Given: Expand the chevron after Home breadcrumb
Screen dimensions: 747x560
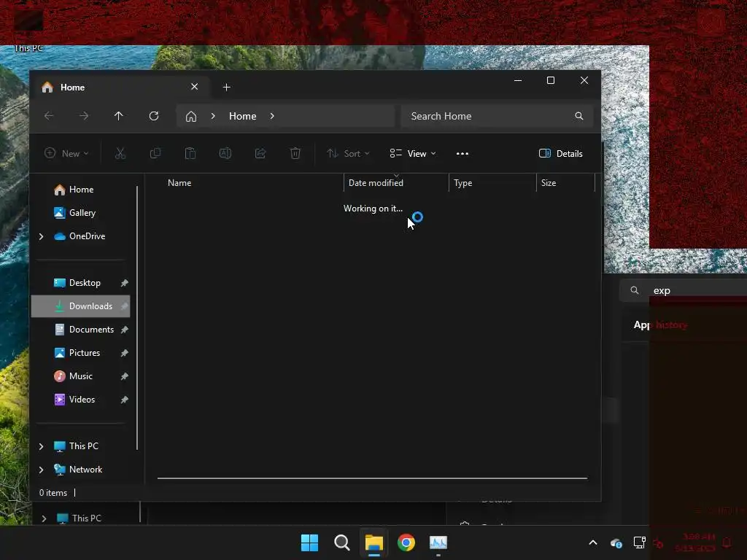Looking at the screenshot, I should (x=272, y=116).
